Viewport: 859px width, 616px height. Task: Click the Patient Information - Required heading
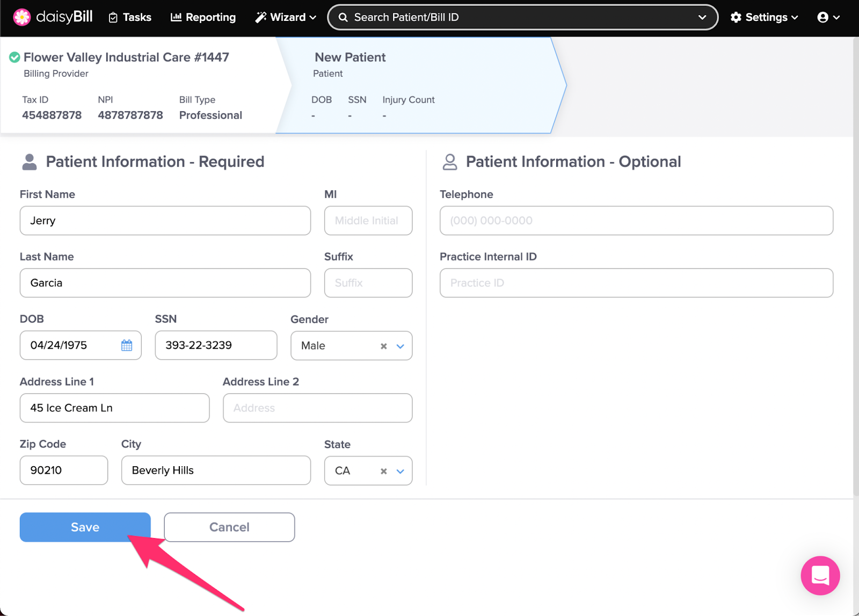(x=155, y=162)
